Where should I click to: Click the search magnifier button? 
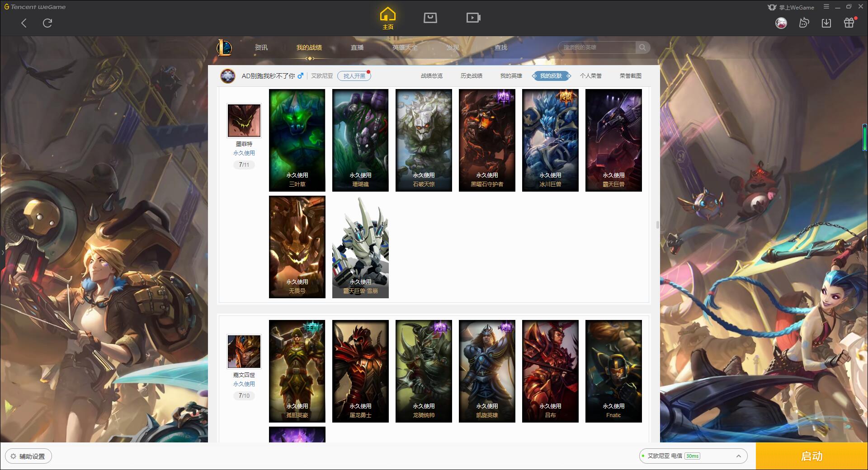click(x=642, y=47)
